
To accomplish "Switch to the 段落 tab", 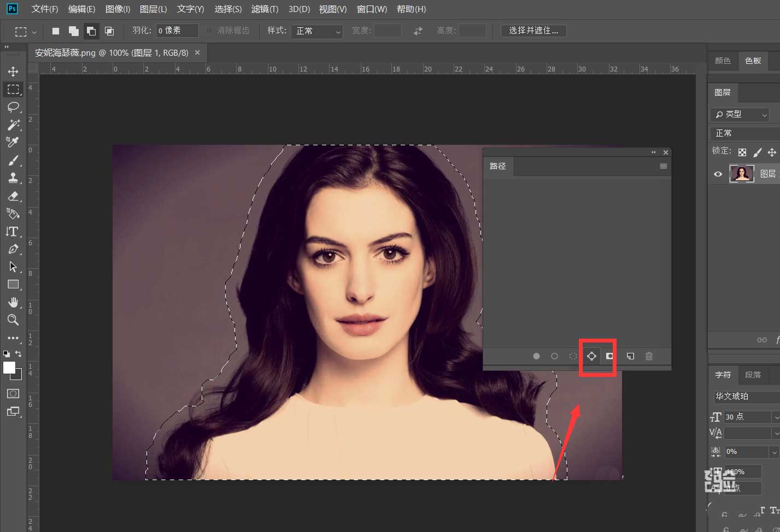I will point(753,375).
